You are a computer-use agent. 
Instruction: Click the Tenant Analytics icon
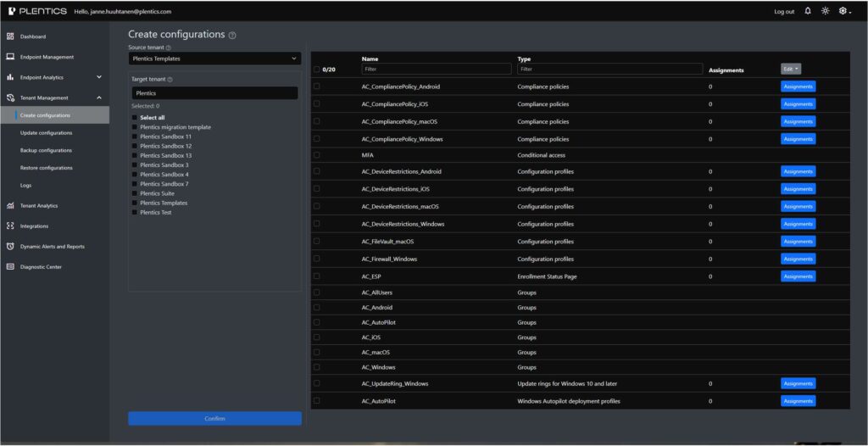tap(10, 205)
